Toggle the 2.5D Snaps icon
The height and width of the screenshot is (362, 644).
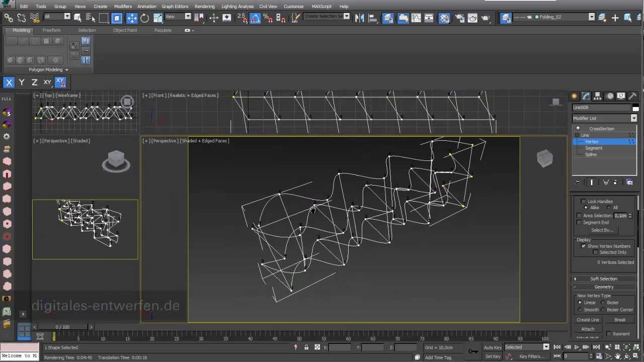(x=242, y=18)
